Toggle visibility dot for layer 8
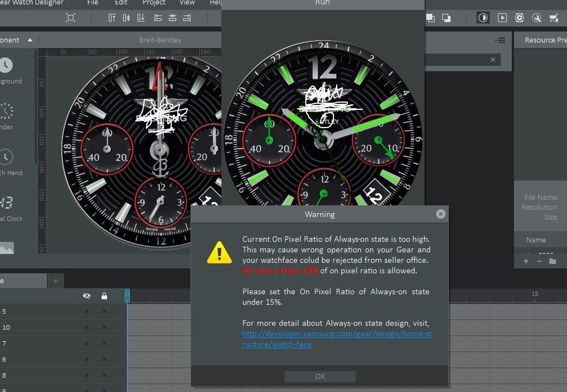The width and height of the screenshot is (567, 392). point(87,375)
